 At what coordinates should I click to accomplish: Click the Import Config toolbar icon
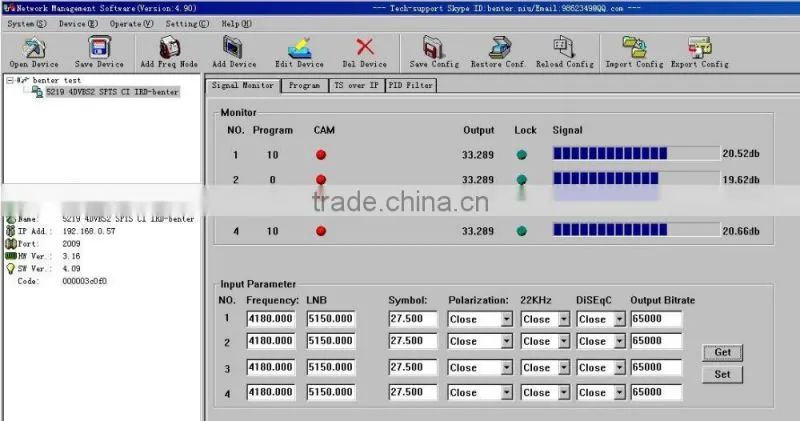click(634, 47)
